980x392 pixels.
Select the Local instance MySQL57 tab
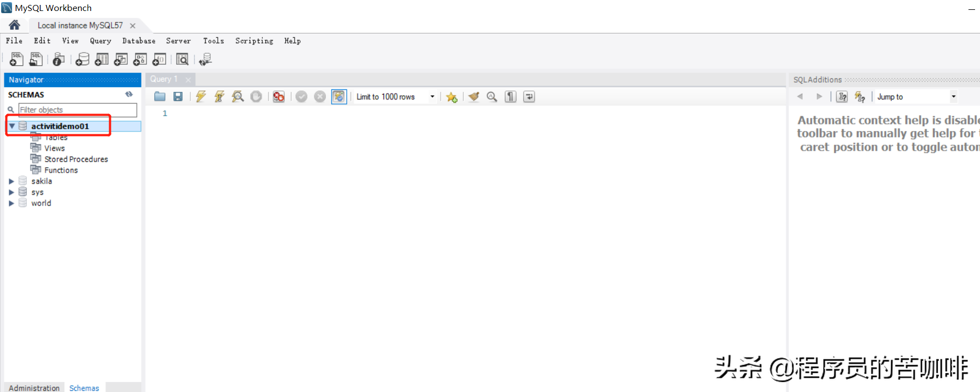pyautogui.click(x=80, y=25)
